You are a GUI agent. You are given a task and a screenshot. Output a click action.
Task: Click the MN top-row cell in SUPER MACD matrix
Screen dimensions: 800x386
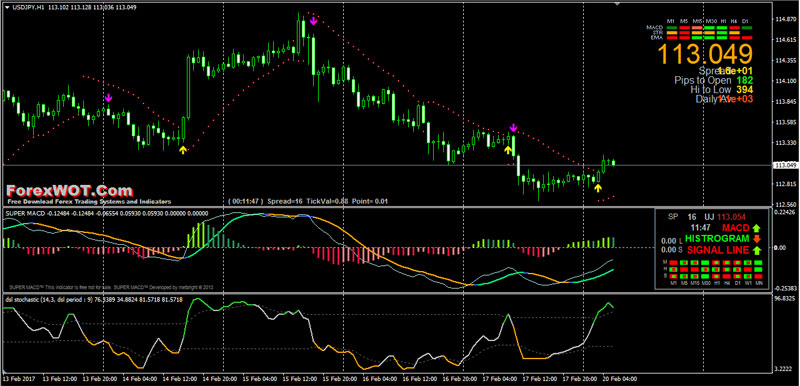point(758,262)
